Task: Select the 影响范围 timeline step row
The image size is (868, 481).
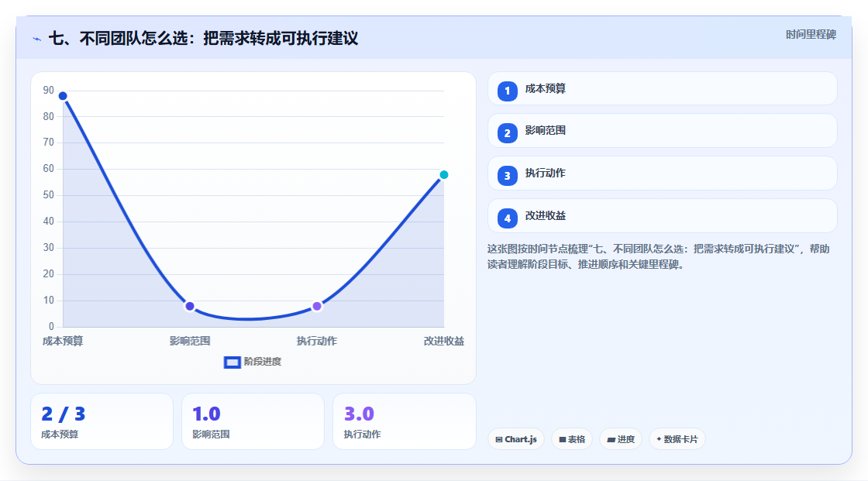Action: click(662, 131)
